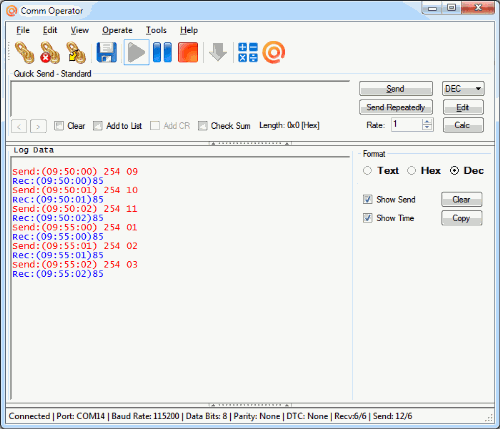Open the Operate menu
Screen dimensions: 500x429
tap(117, 30)
